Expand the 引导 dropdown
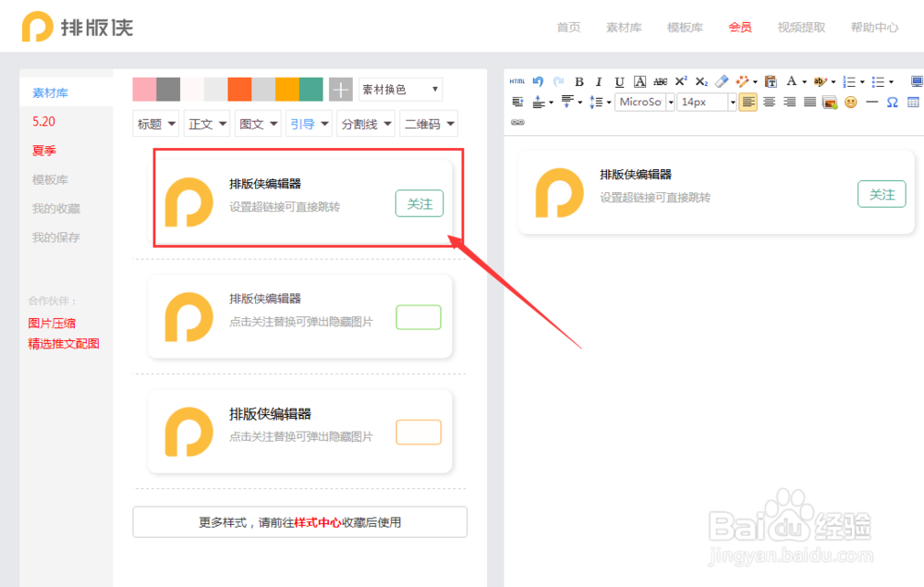Image resolution: width=924 pixels, height=587 pixels. point(309,124)
